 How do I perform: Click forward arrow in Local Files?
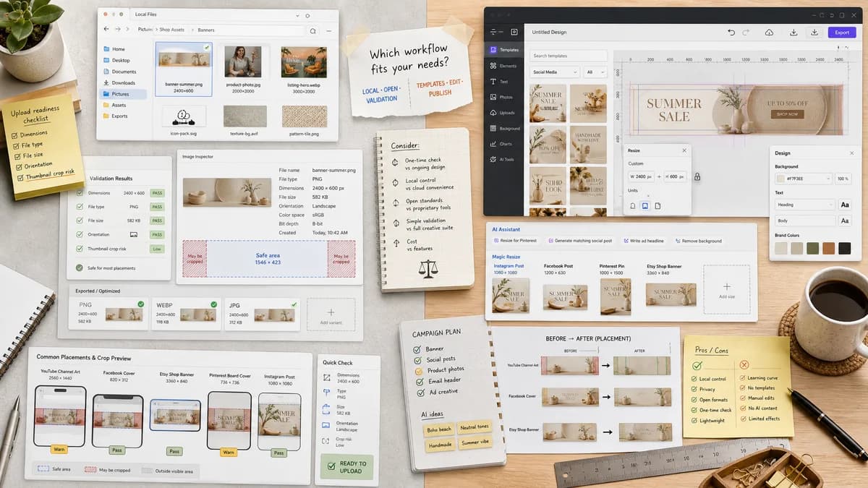click(118, 29)
